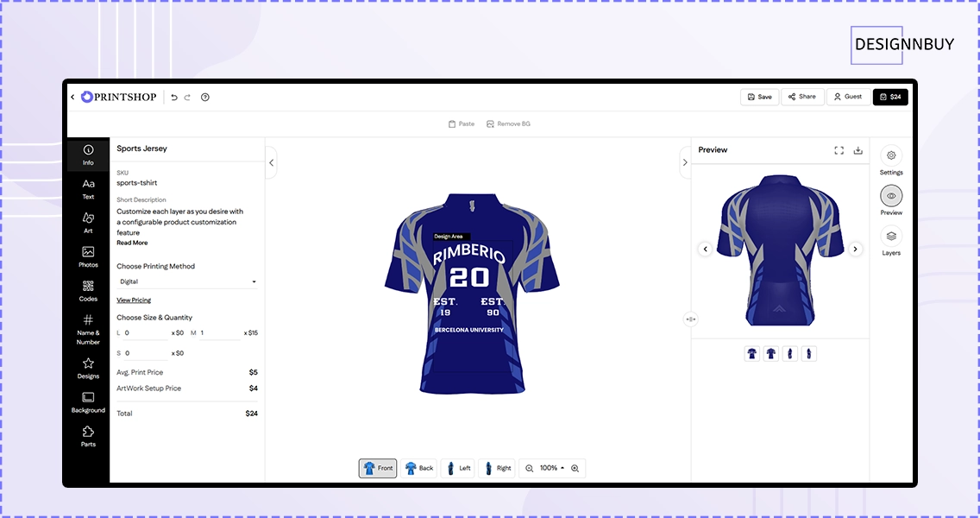The image size is (980, 518).
Task: Go back using arrow beside PrintShop logo
Action: [x=72, y=97]
